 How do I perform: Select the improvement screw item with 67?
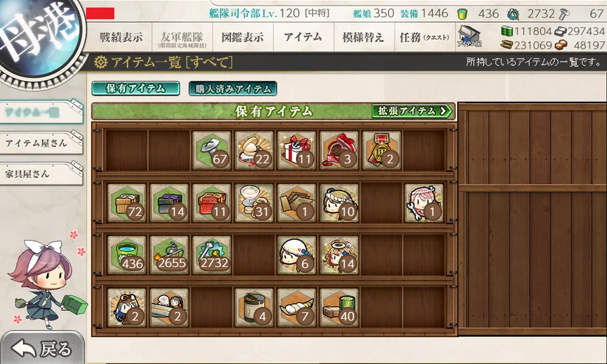211,150
